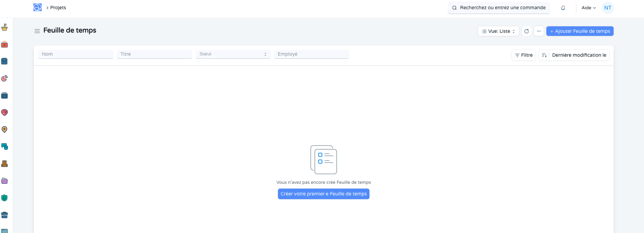The width and height of the screenshot is (644, 233).
Task: Expand the Statut filter dropdown
Action: coord(233,54)
